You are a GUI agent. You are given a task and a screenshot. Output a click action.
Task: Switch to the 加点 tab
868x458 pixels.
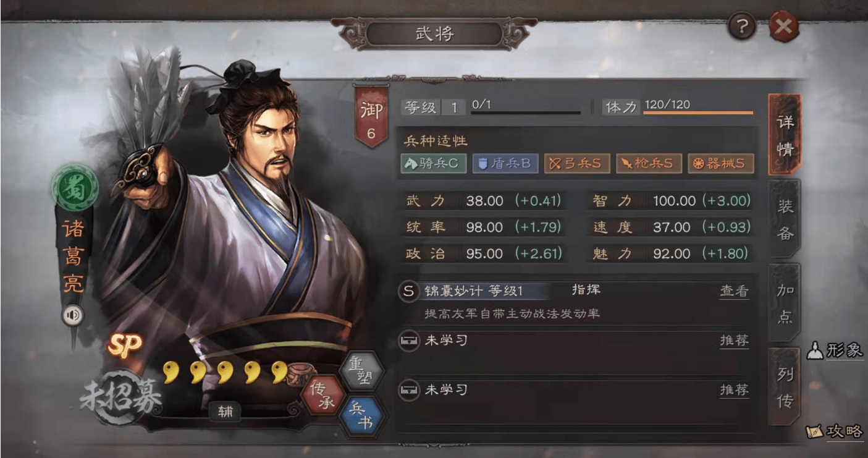[785, 303]
